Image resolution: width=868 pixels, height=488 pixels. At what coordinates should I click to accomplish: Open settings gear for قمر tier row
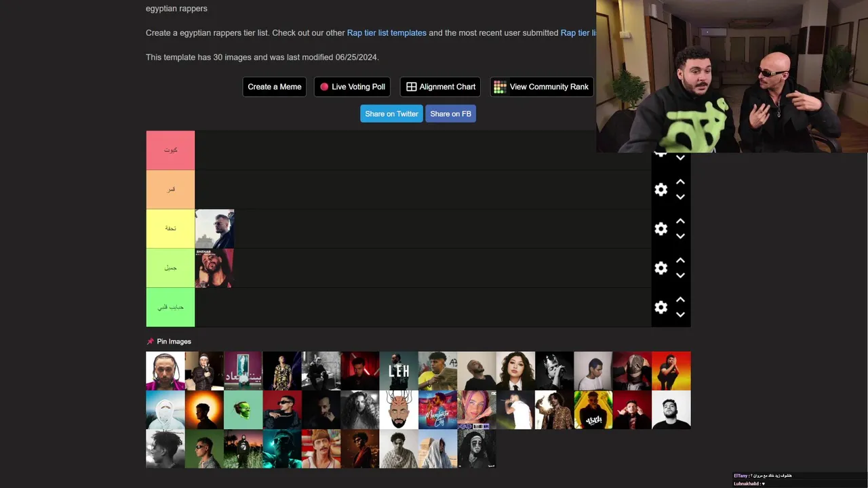click(660, 190)
